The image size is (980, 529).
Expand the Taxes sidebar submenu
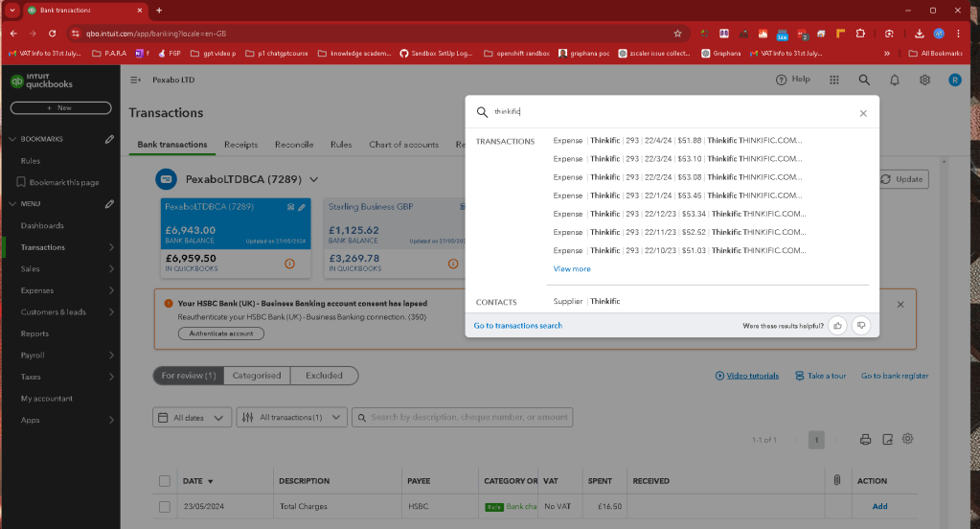point(111,377)
